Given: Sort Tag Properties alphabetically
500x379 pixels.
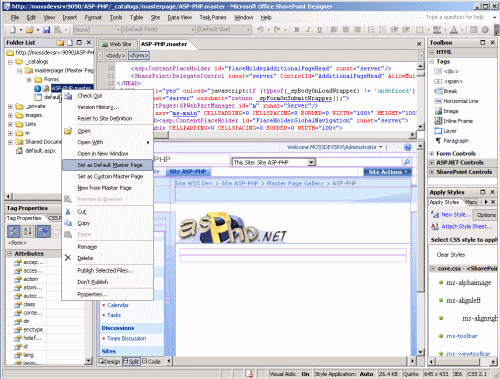Looking at the screenshot, I should click(x=27, y=231).
